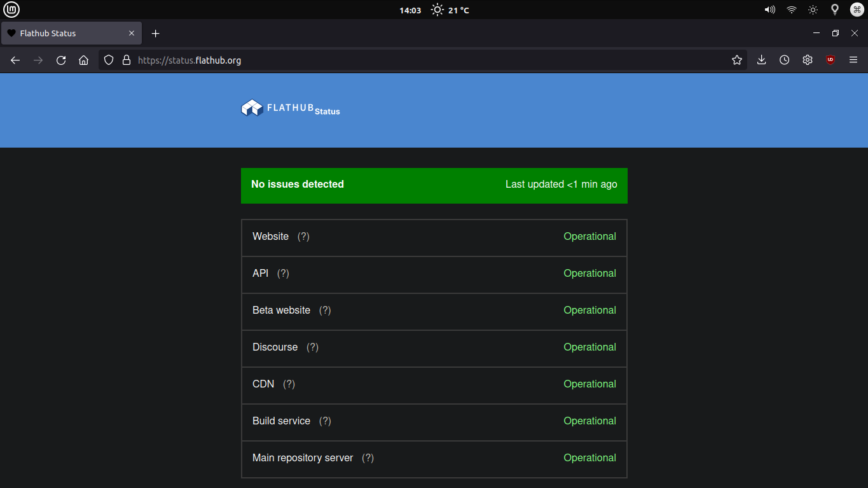Click the Operational status for Website
This screenshot has width=868, height=488.
[589, 236]
